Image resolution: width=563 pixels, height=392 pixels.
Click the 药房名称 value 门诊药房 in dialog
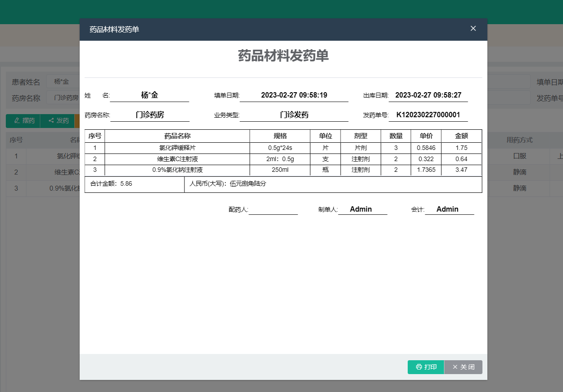click(x=150, y=115)
